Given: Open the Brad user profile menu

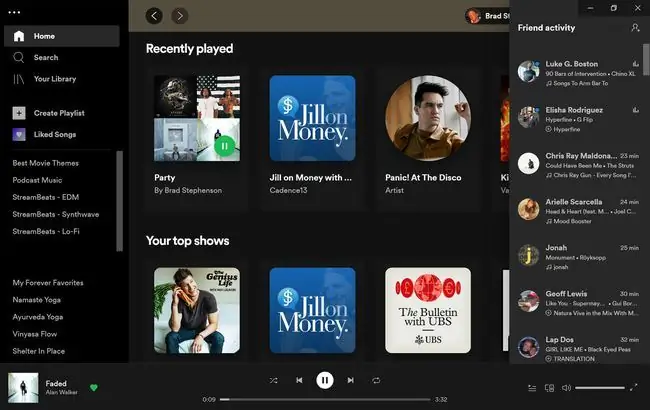Looking at the screenshot, I should pyautogui.click(x=488, y=16).
